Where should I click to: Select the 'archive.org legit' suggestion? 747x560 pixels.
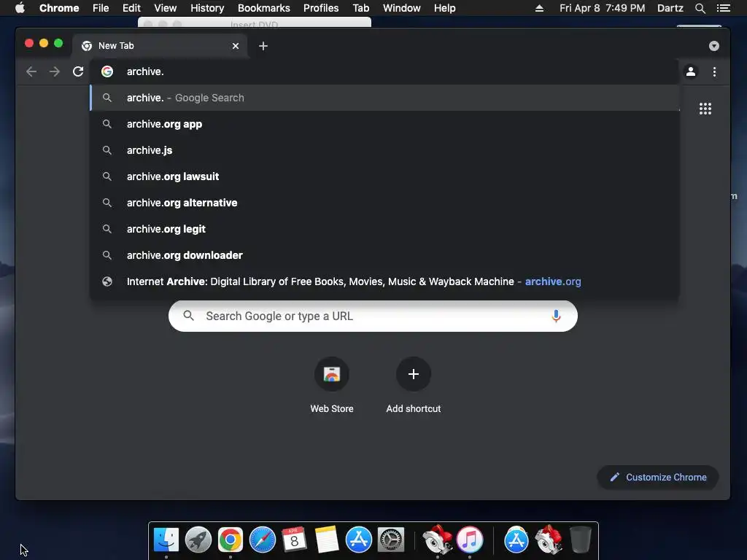(385, 228)
